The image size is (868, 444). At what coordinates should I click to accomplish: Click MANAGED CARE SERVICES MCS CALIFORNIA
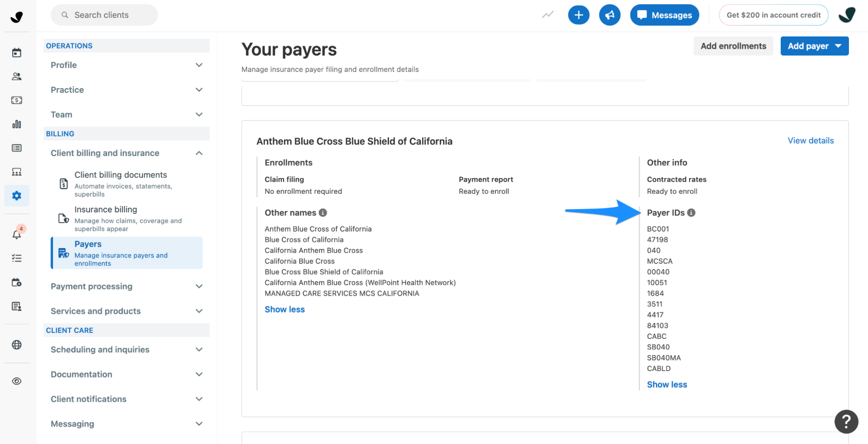[342, 294]
